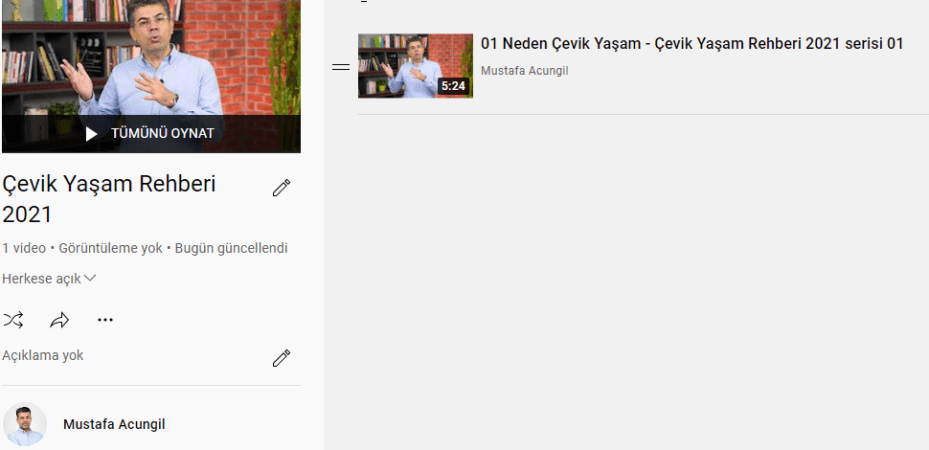The image size is (929, 450).
Task: Click the chevron arrow next to Herkese açık
Action: [x=90, y=279]
